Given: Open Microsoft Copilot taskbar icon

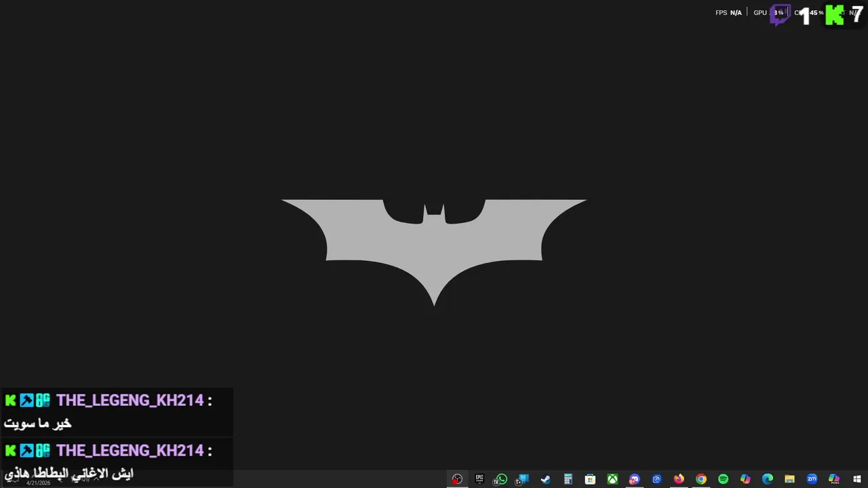Looking at the screenshot, I should point(745,479).
